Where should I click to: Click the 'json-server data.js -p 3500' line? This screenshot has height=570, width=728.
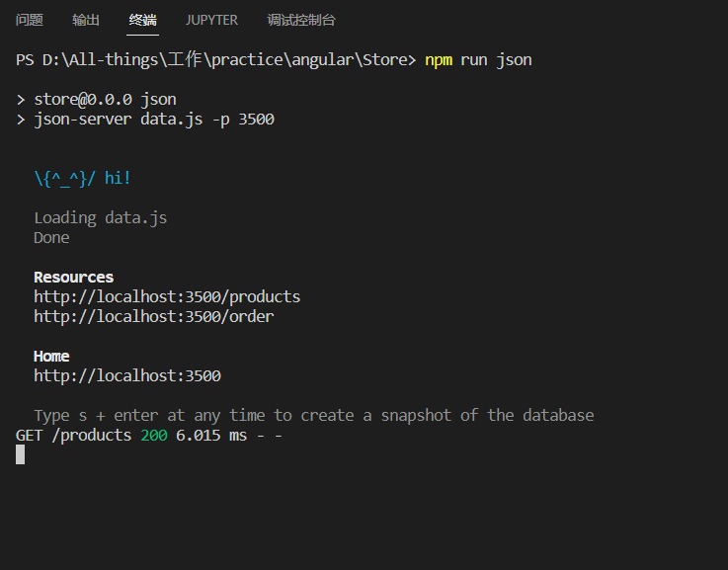pyautogui.click(x=145, y=120)
